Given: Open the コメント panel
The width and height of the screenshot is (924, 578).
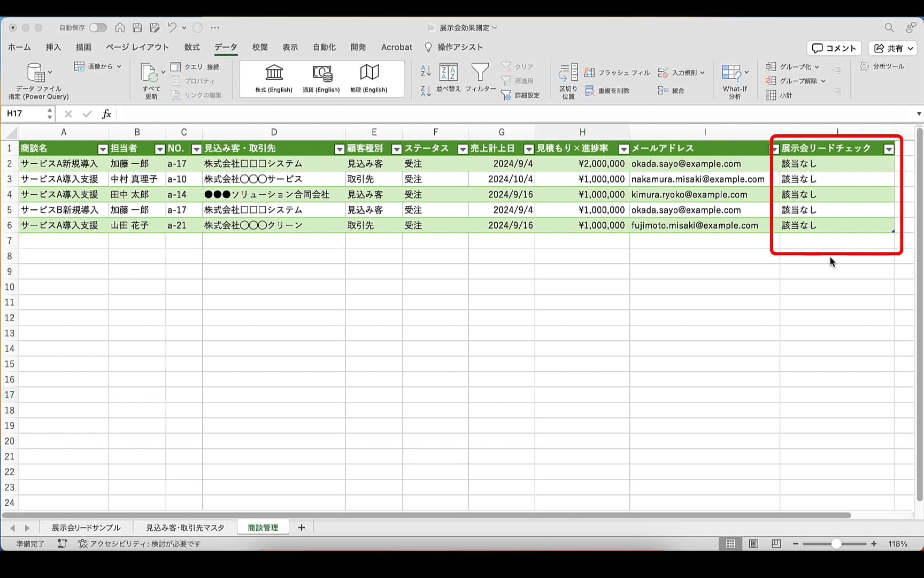Looking at the screenshot, I should (833, 48).
